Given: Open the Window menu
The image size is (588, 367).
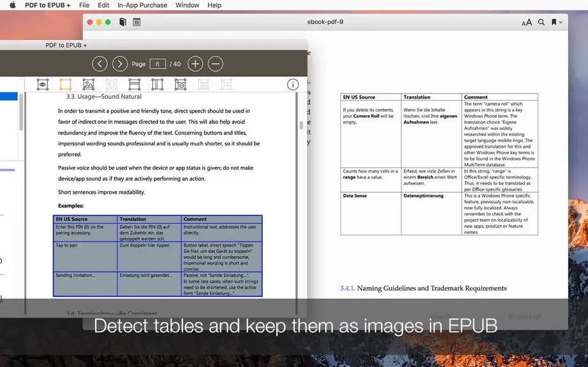Looking at the screenshot, I should [x=187, y=5].
